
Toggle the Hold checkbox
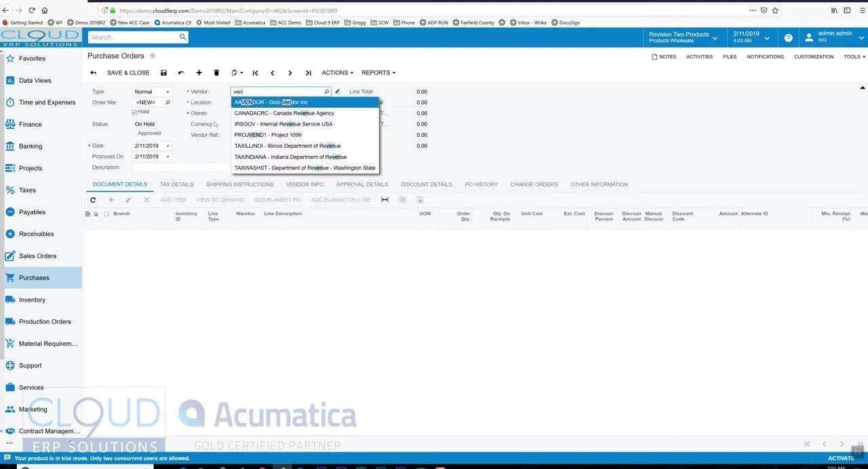click(x=135, y=112)
